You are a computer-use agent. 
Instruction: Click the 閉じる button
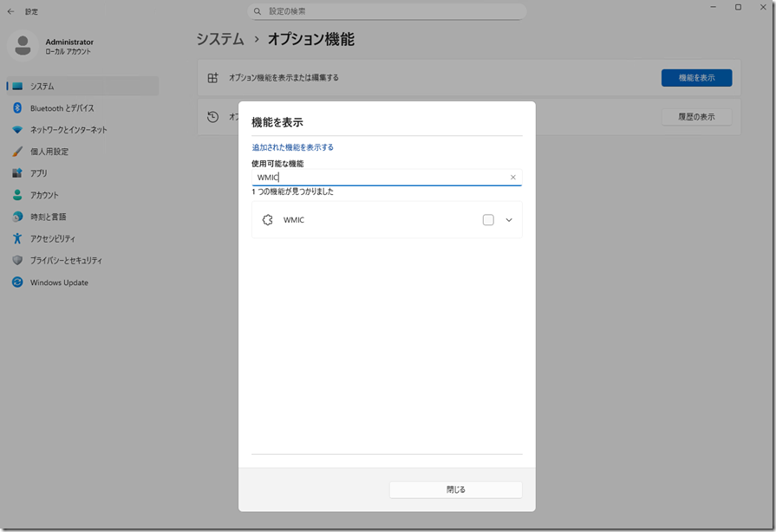point(455,489)
